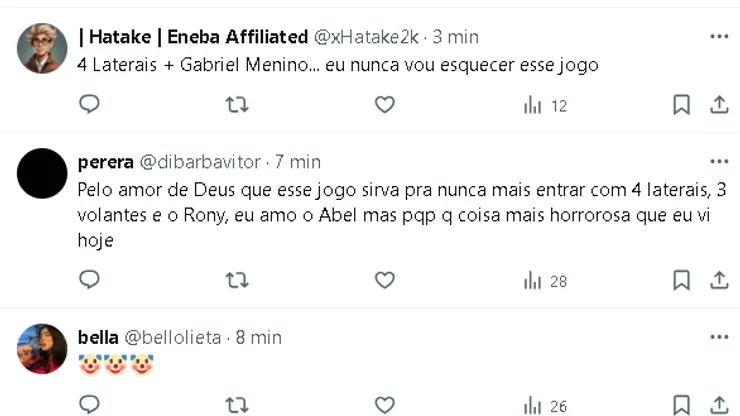Open more options on bella's tweet
Image resolution: width=740 pixels, height=416 pixels.
click(x=718, y=337)
